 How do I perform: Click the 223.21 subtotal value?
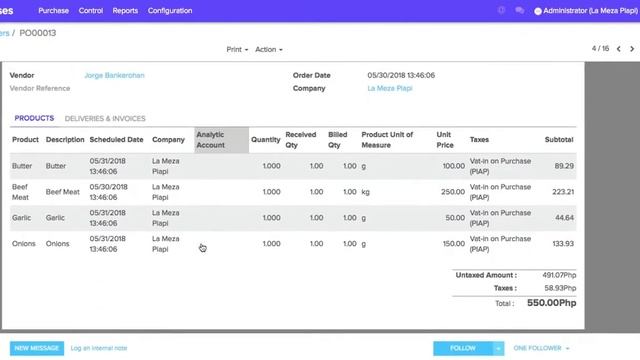tap(563, 192)
